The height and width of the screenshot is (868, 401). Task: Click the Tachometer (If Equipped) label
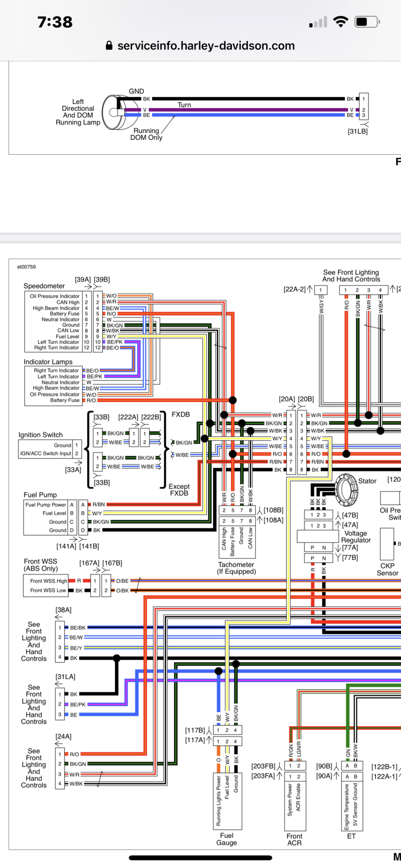(x=236, y=568)
